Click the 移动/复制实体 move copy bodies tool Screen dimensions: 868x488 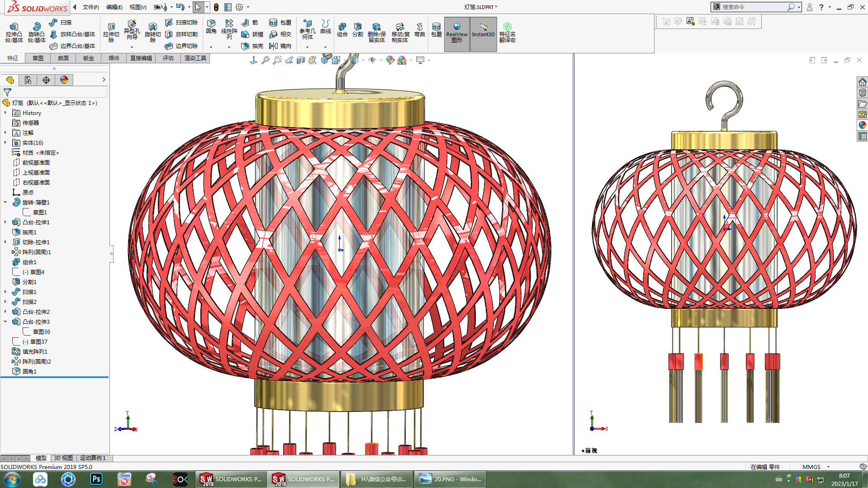coord(400,33)
